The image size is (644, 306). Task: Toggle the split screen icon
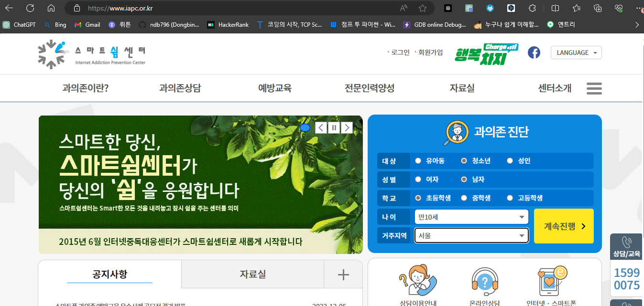tap(555, 8)
